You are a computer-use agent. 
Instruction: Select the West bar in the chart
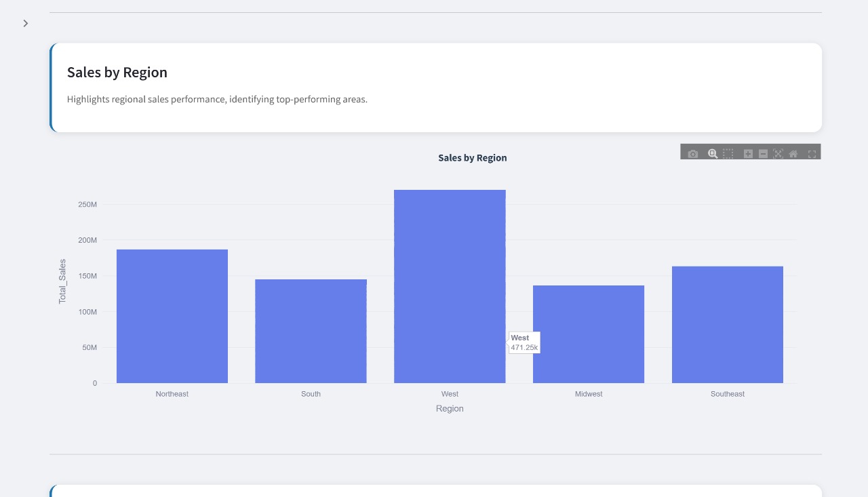click(450, 286)
